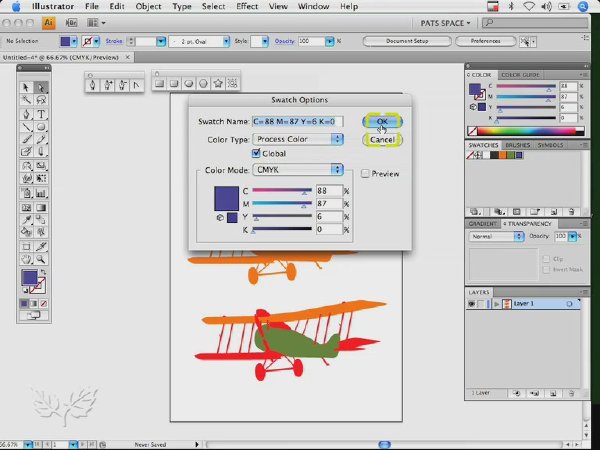The height and width of the screenshot is (450, 600).
Task: Confirm Swatch Options with OK
Action: [382, 122]
